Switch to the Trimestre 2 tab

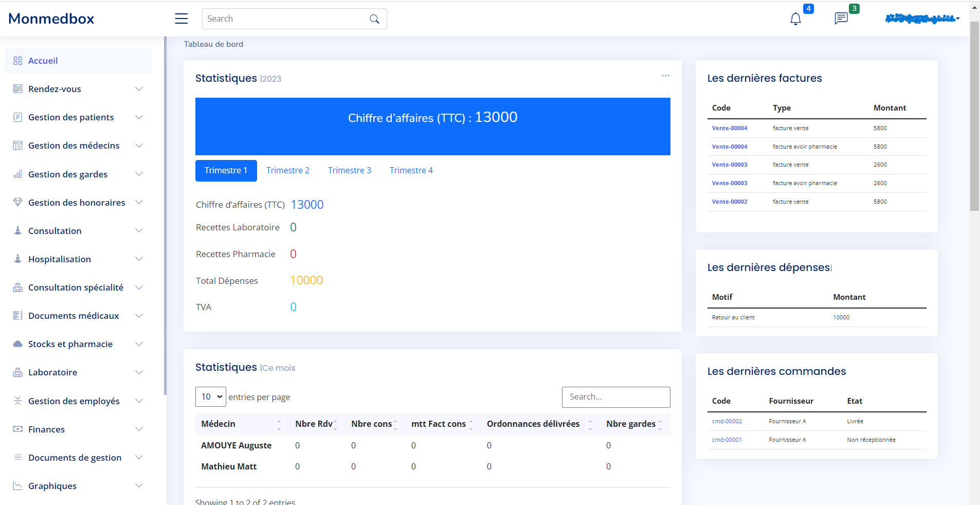pyautogui.click(x=287, y=170)
